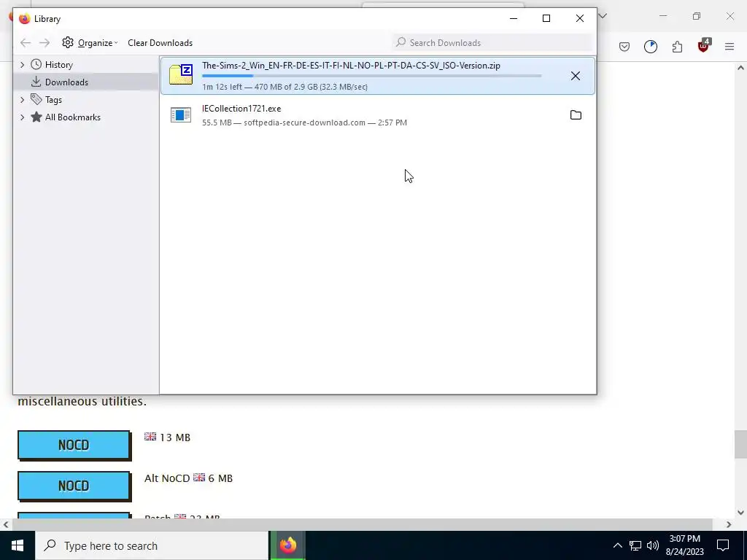Go back in Library navigation

(26, 43)
